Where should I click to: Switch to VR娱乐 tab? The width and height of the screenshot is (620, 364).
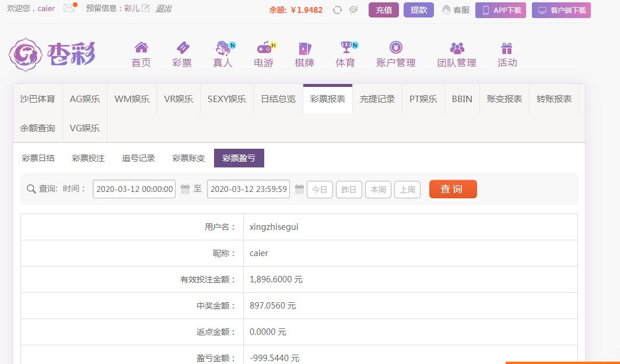pos(178,99)
